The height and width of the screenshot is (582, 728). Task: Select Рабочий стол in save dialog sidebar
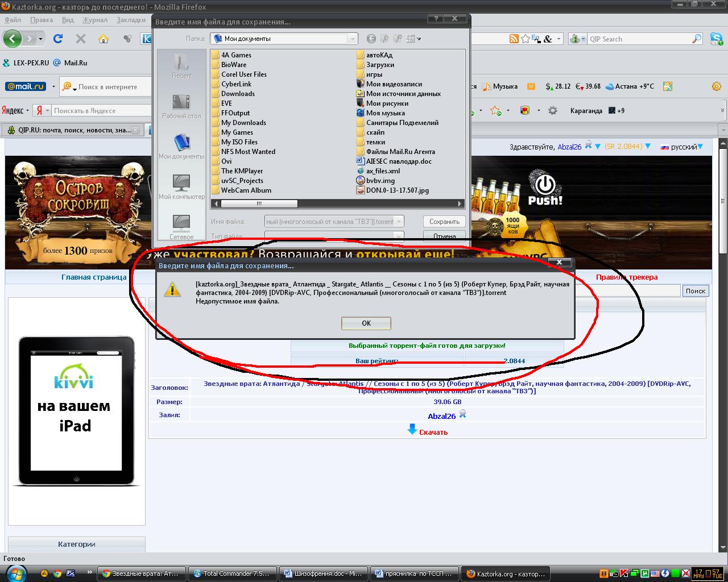pyautogui.click(x=181, y=106)
